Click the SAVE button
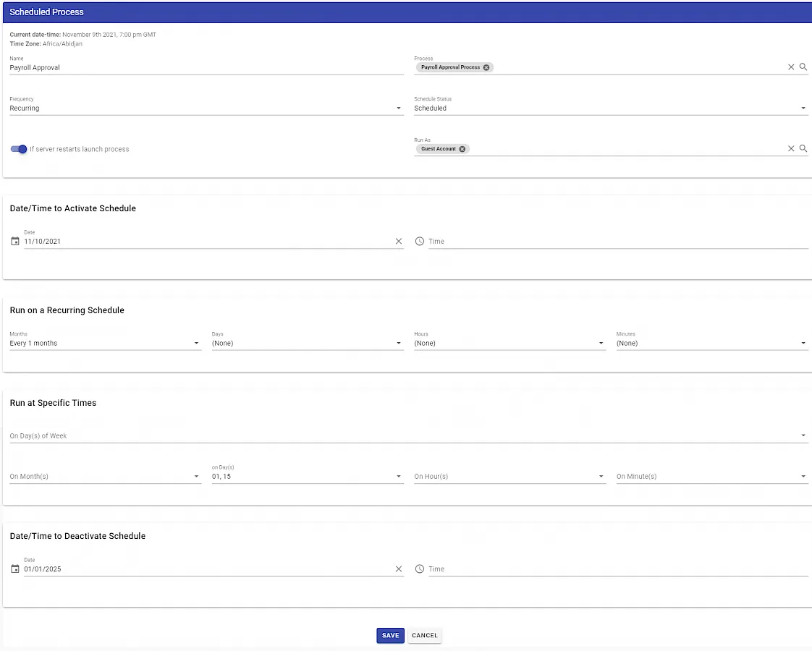This screenshot has height=651, width=812. tap(391, 636)
